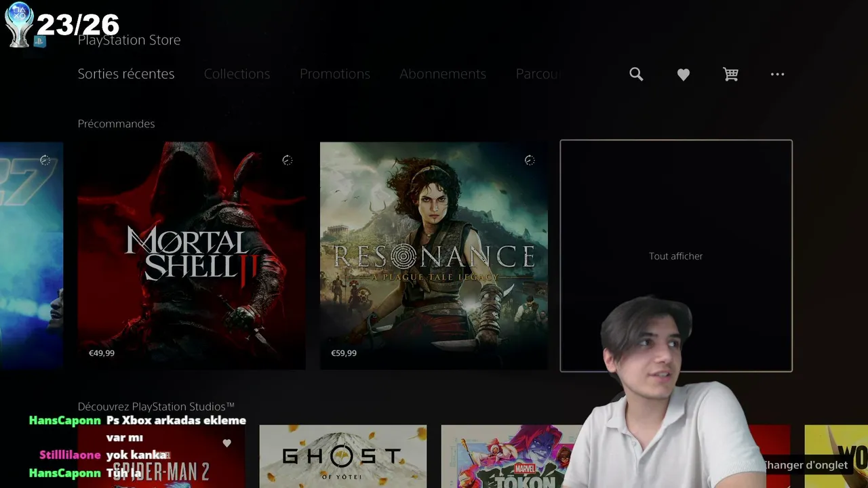Click the preorder icon on Resonance cover
The width and height of the screenshot is (868, 488).
[x=530, y=161]
